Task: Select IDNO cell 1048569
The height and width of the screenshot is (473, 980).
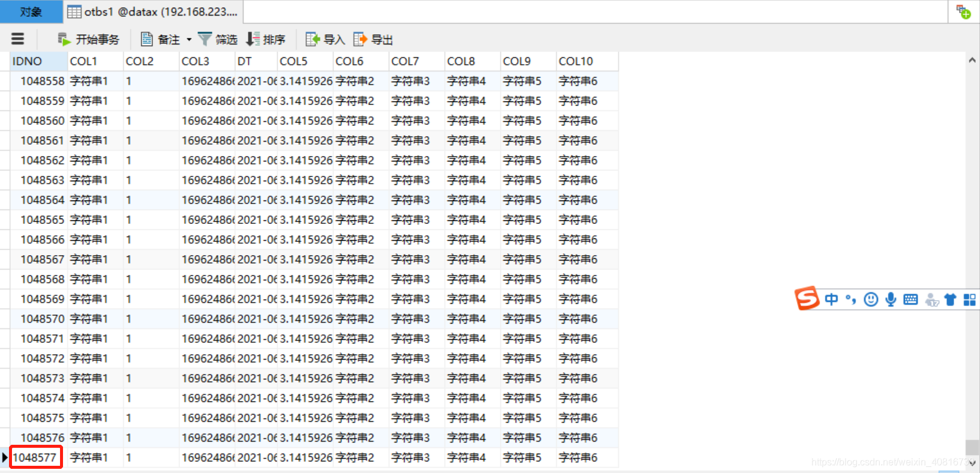Action: [38, 299]
